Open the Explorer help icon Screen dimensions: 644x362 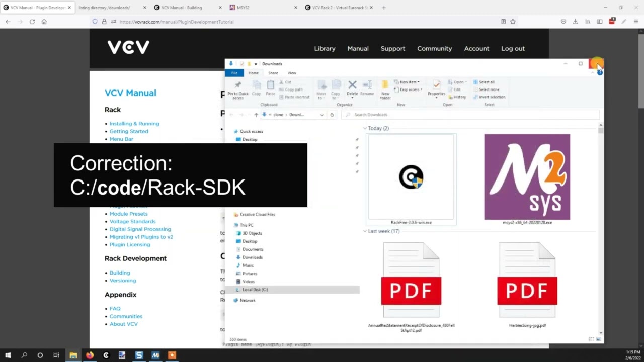[600, 73]
